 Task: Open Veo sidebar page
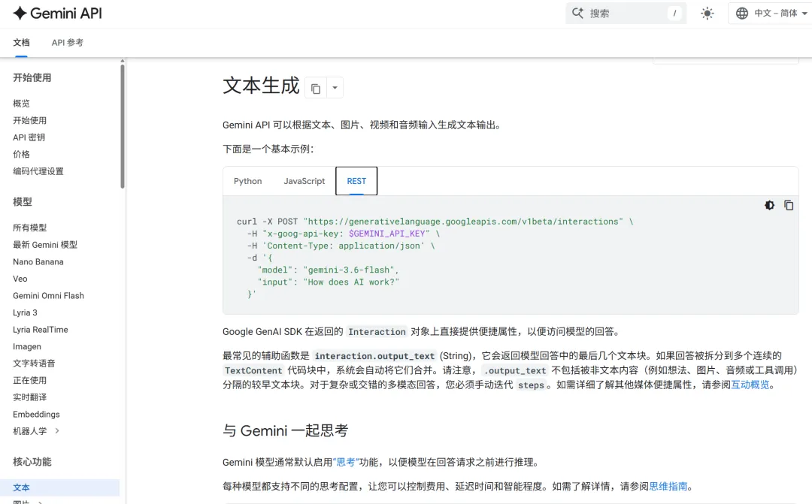pyautogui.click(x=20, y=279)
